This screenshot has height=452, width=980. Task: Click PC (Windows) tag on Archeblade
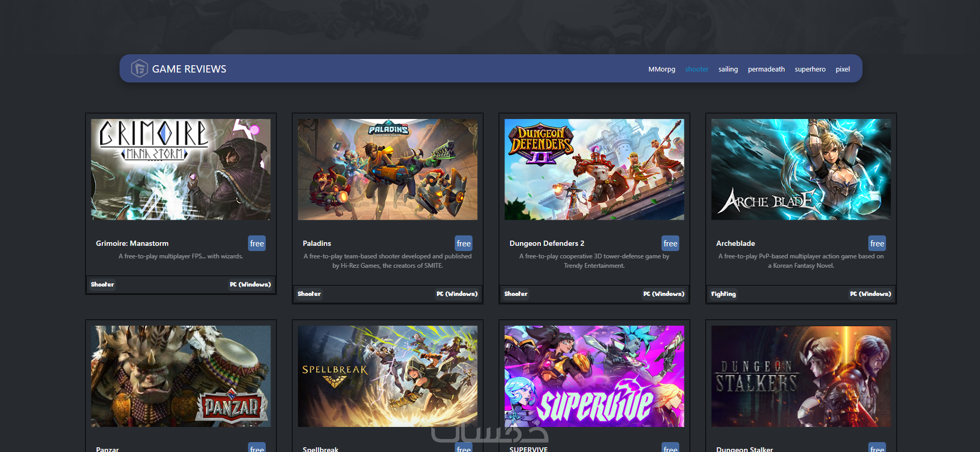(x=870, y=294)
